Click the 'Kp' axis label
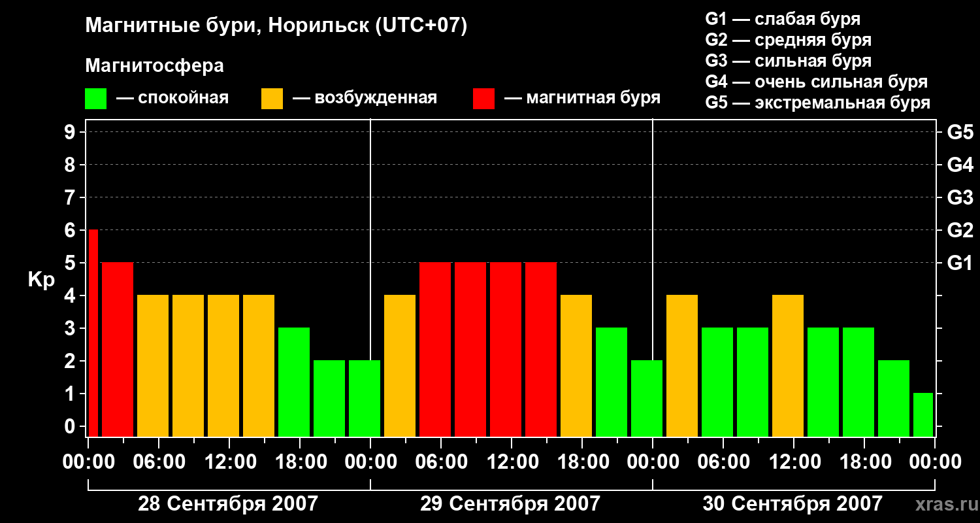 click(x=41, y=280)
